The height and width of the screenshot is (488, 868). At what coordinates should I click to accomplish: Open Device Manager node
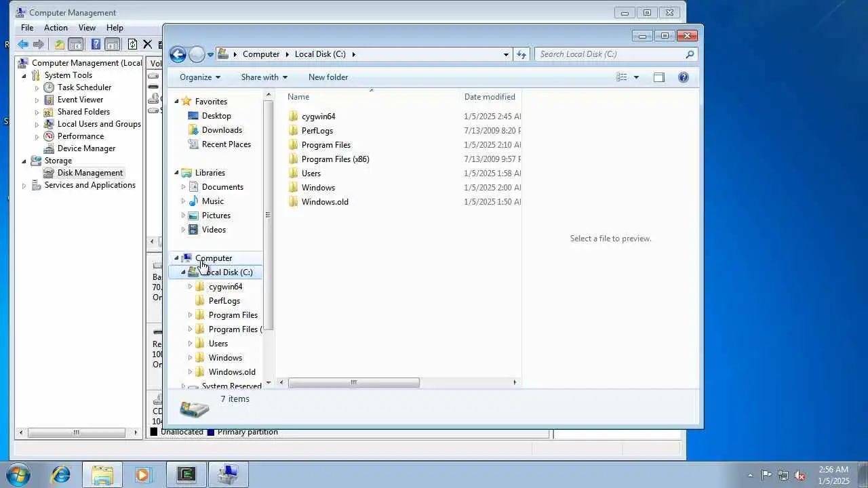point(86,148)
